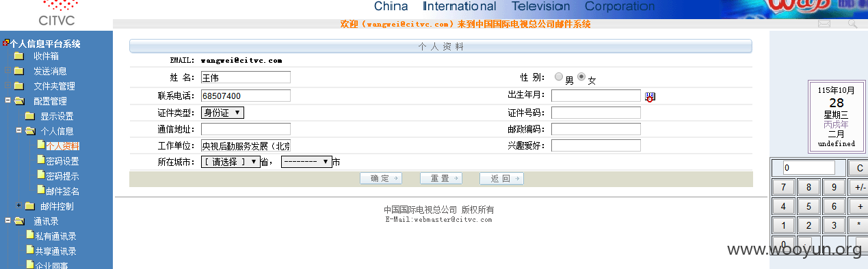Click the page icon beside 密码提示
The image size is (868, 269).
41,175
